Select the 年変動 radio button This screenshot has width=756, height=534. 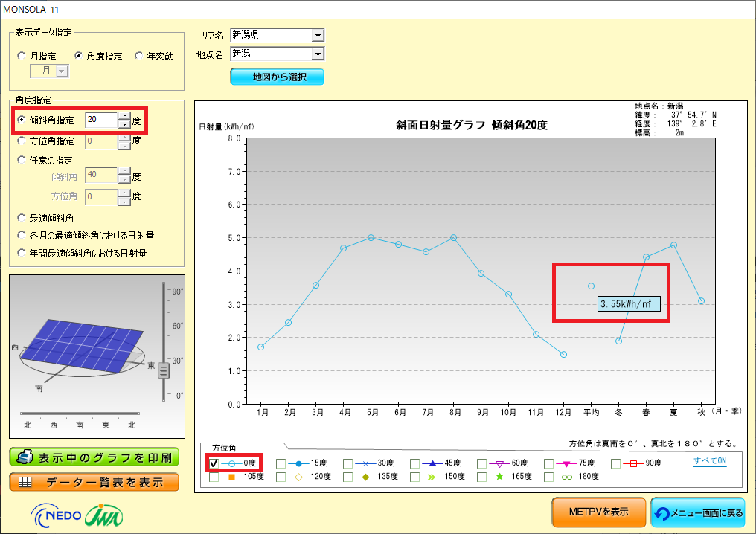click(x=139, y=56)
